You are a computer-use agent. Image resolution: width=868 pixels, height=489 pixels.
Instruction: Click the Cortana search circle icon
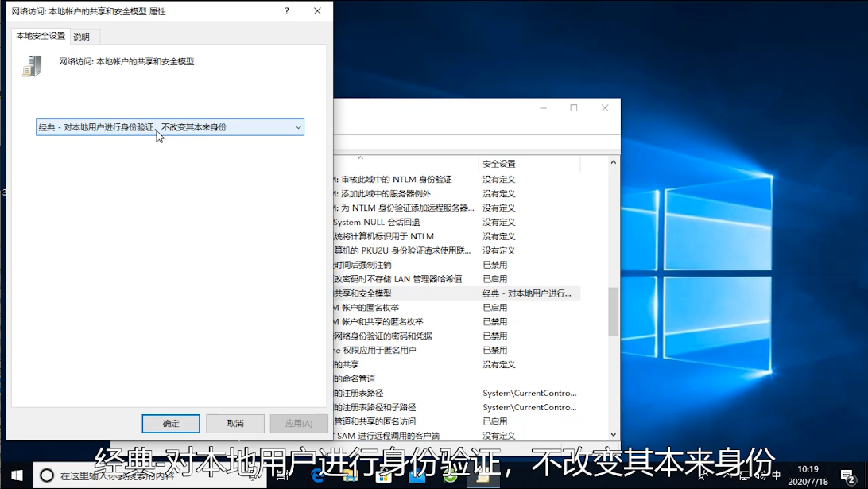point(46,475)
